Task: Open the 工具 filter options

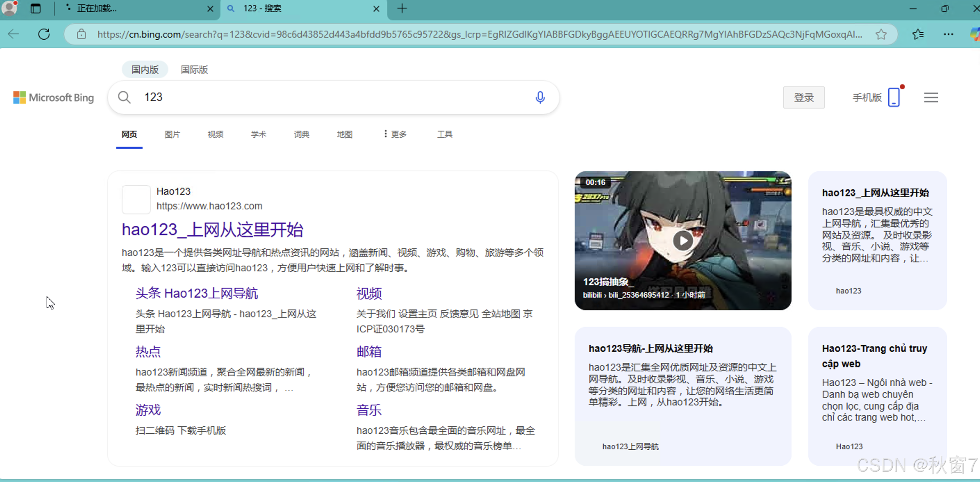Action: click(444, 134)
